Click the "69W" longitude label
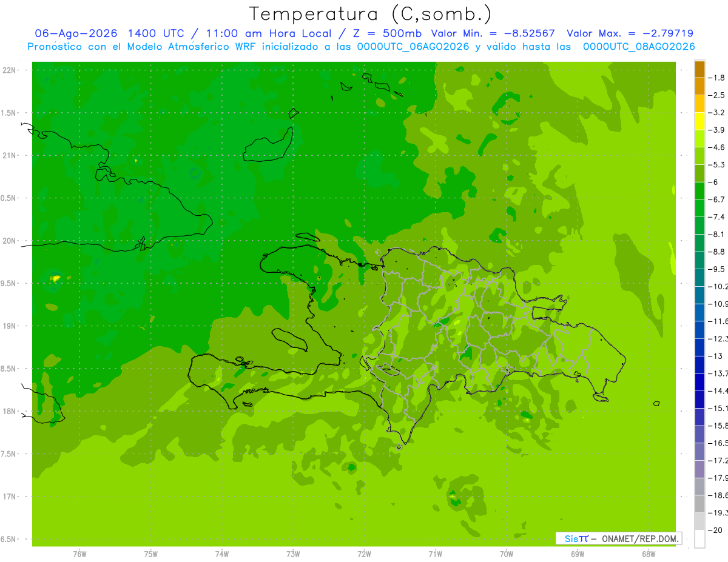728x562 pixels. 578,554
